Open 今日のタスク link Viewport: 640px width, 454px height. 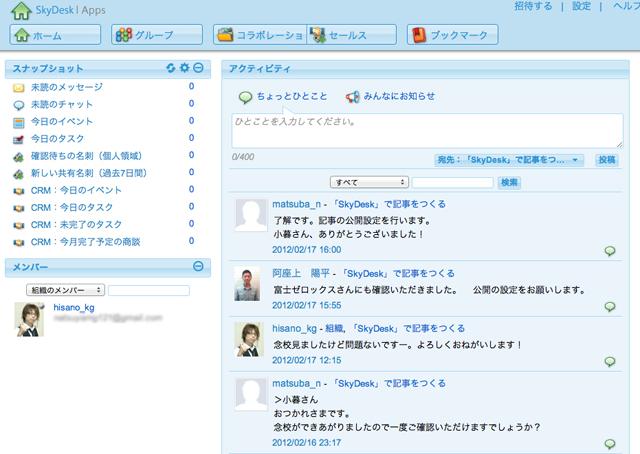tap(57, 138)
